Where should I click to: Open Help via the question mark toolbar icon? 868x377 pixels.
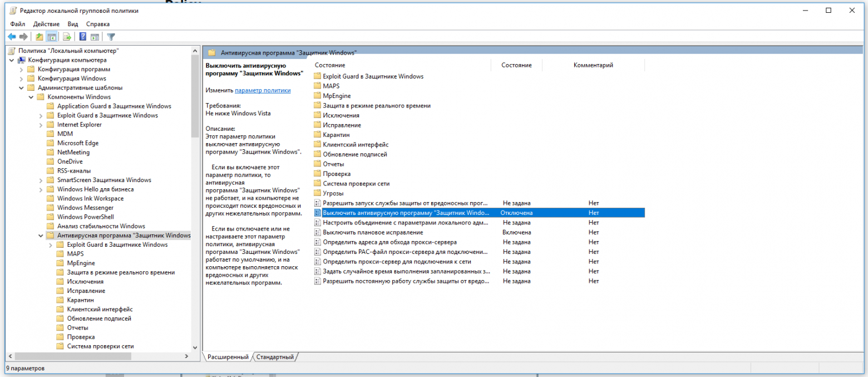pos(81,37)
